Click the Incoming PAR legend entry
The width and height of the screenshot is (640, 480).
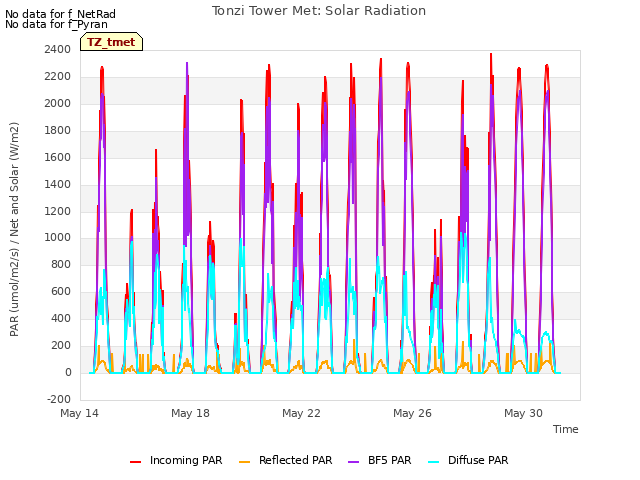click(x=176, y=460)
